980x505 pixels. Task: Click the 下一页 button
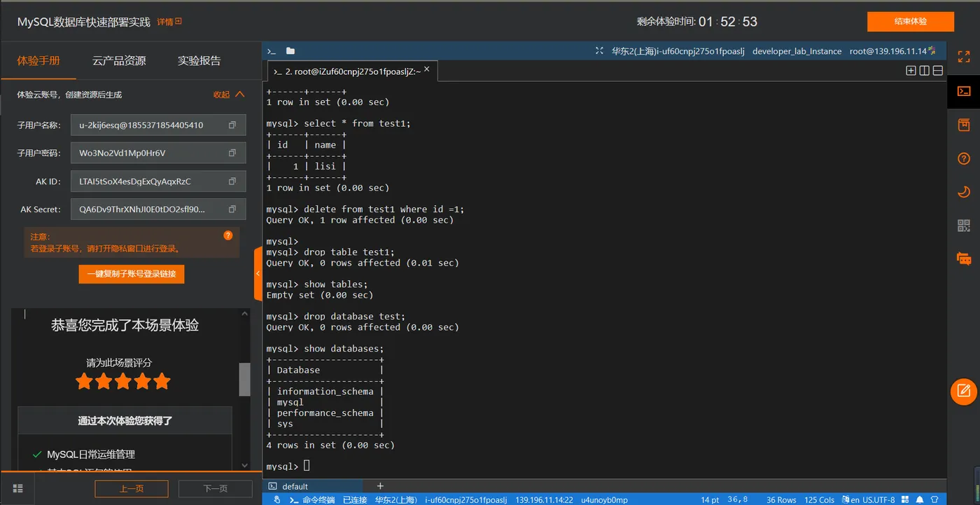click(x=215, y=489)
